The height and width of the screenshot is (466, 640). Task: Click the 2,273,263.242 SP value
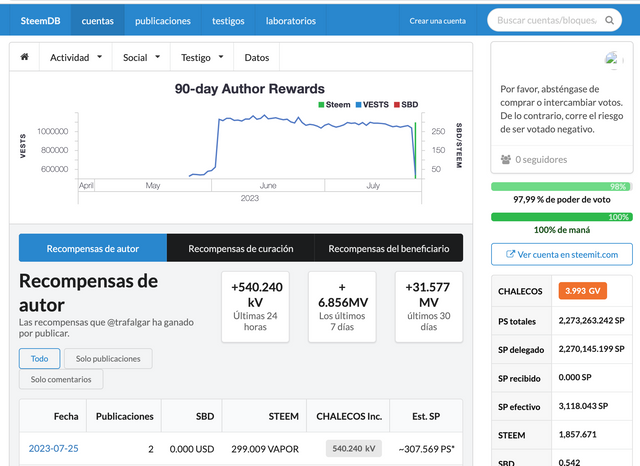pos(591,320)
